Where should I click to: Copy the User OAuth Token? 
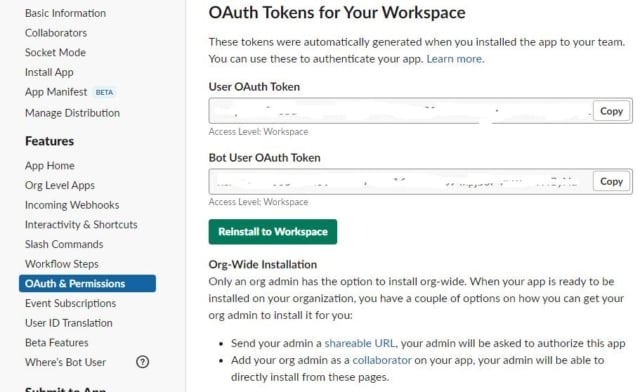pyautogui.click(x=611, y=111)
